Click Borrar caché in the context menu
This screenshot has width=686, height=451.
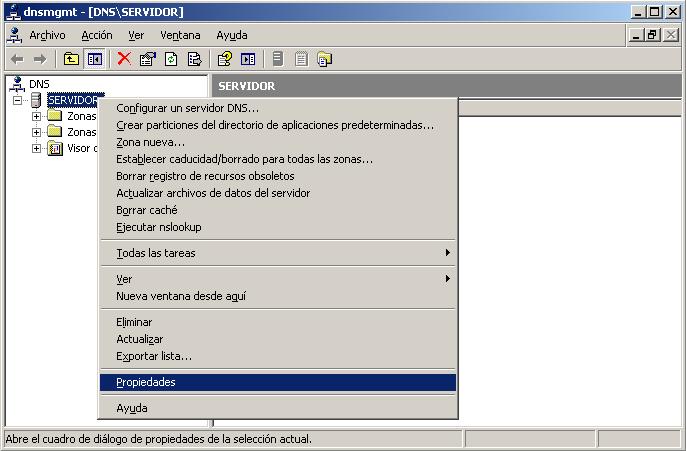[146, 210]
